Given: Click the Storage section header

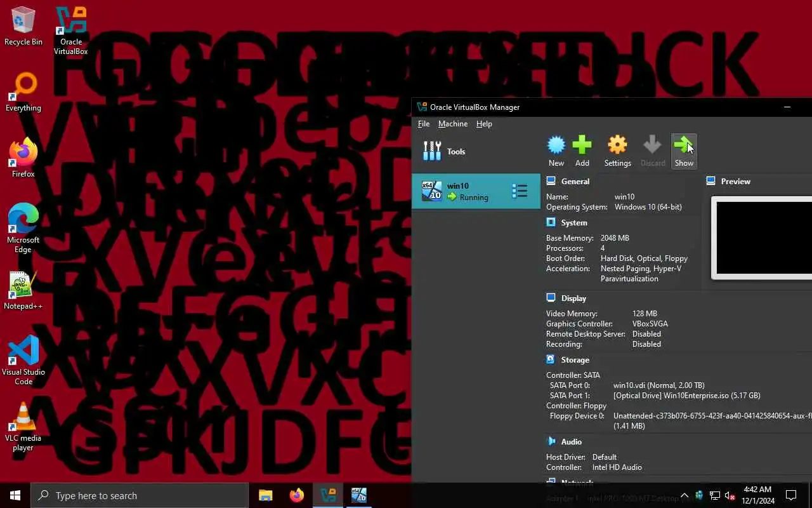Looking at the screenshot, I should 575,359.
